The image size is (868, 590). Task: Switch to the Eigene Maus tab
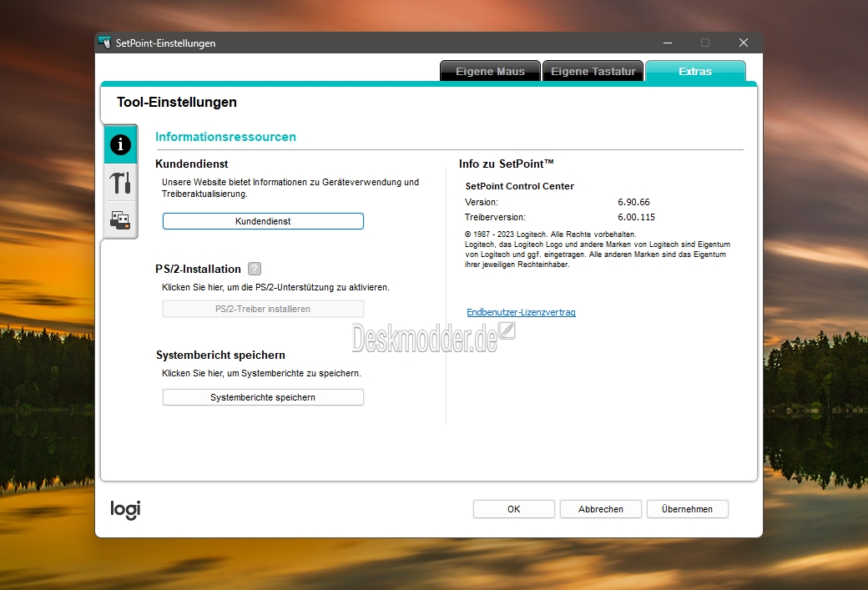(x=490, y=72)
